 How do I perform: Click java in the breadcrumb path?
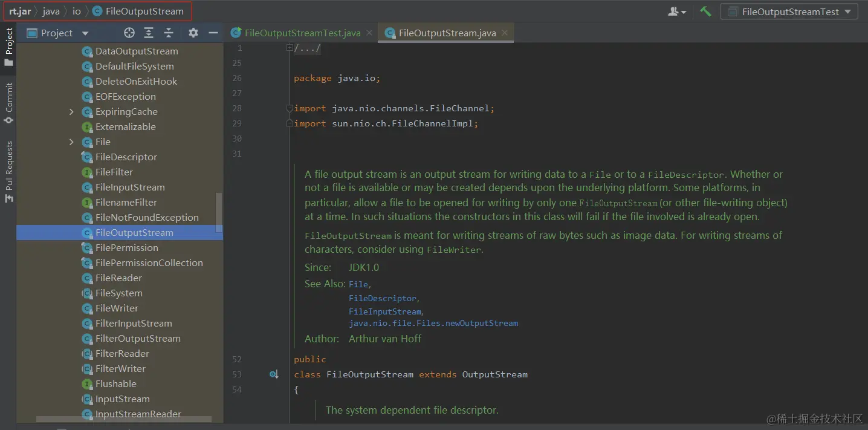[x=51, y=11]
